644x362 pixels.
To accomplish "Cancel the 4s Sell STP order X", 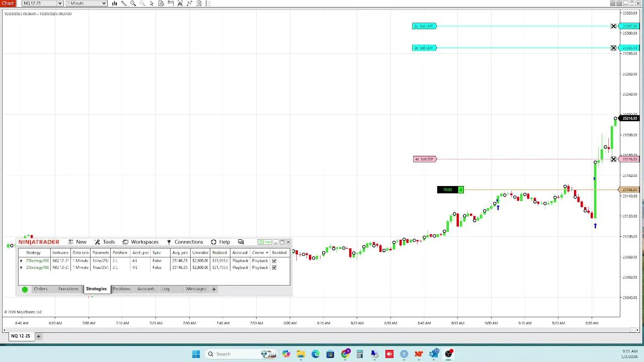I will click(613, 159).
